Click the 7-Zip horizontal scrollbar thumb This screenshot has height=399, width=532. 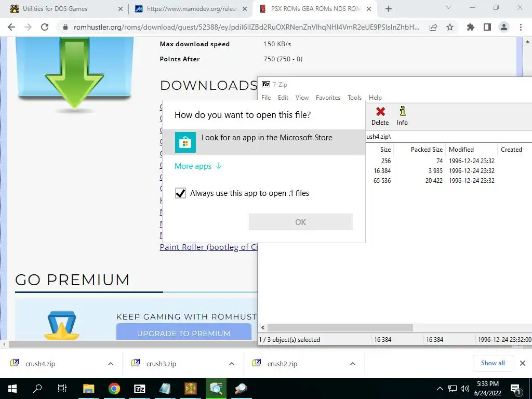point(340,327)
